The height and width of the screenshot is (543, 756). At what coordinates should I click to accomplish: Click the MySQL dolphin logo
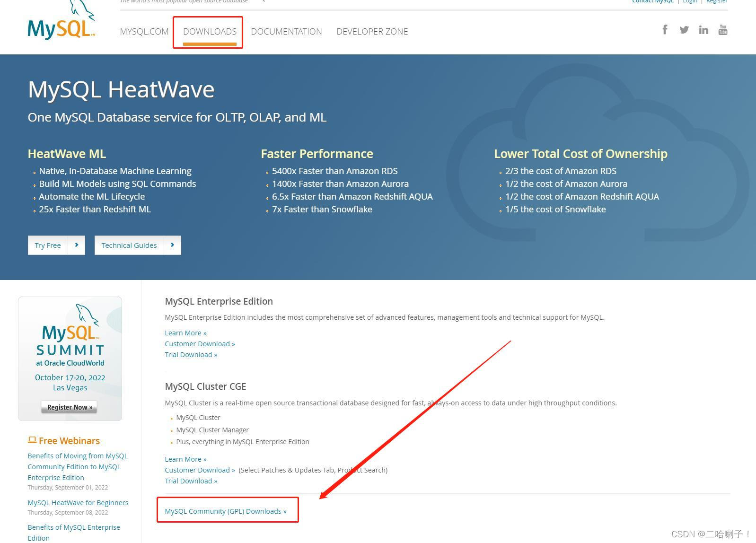[62, 20]
